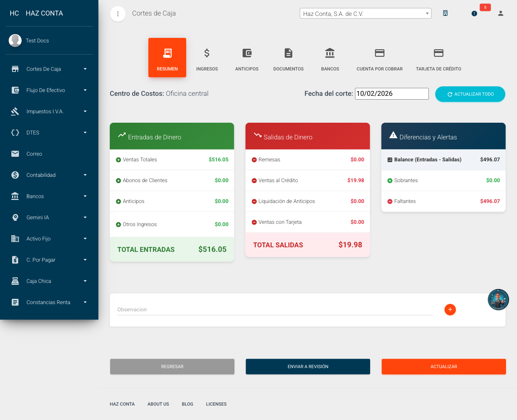Expand the Cortes De Caja sidebar menu

pyautogui.click(x=49, y=69)
